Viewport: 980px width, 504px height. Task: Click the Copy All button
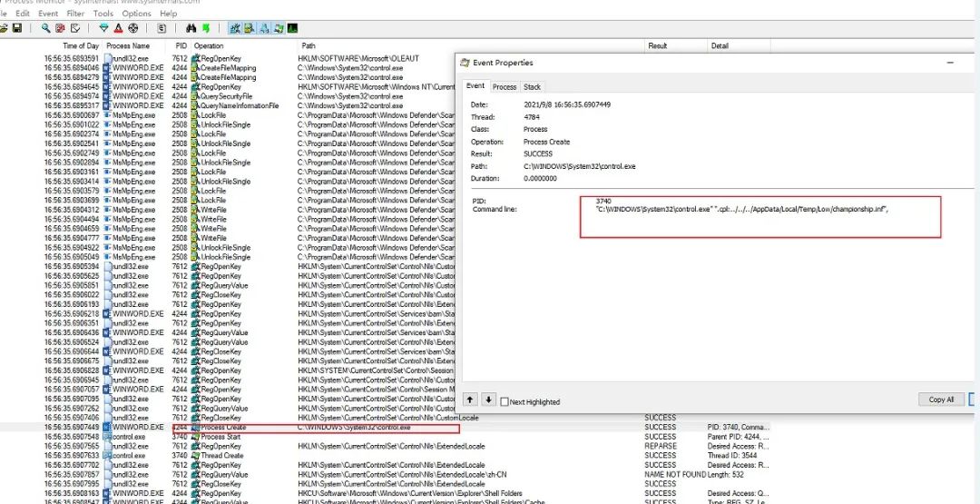[x=941, y=399]
